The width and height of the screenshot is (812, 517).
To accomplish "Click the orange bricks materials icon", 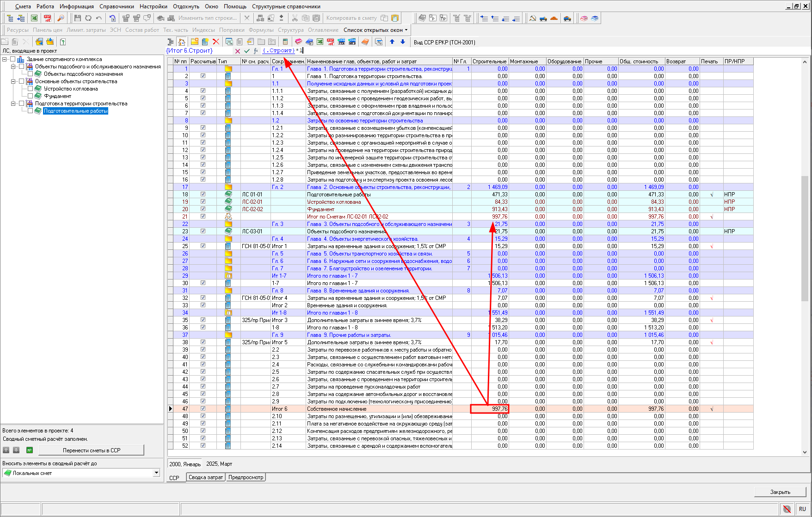I will coord(554,18).
